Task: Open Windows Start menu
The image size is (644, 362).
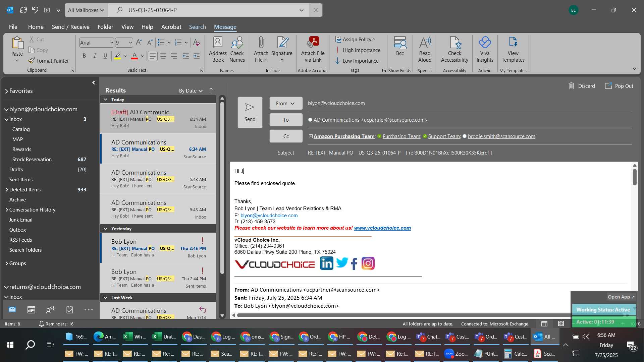Action: pos(10,345)
